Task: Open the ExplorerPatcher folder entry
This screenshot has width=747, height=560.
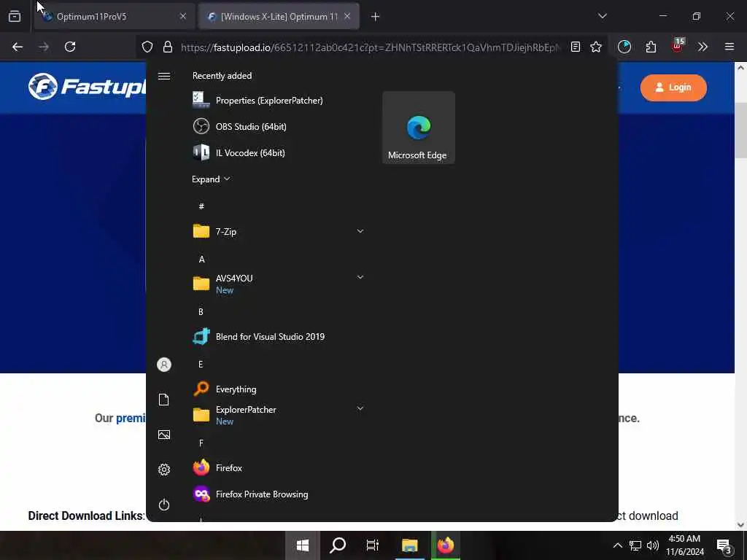Action: (276, 415)
